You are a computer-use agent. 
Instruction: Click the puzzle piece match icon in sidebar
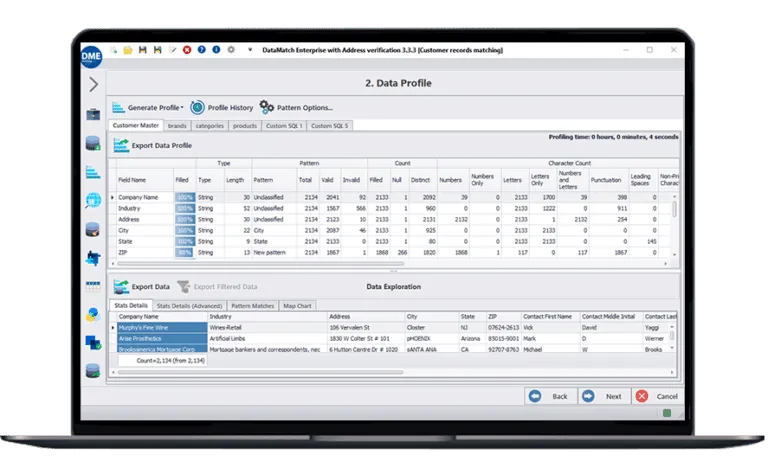[x=93, y=258]
